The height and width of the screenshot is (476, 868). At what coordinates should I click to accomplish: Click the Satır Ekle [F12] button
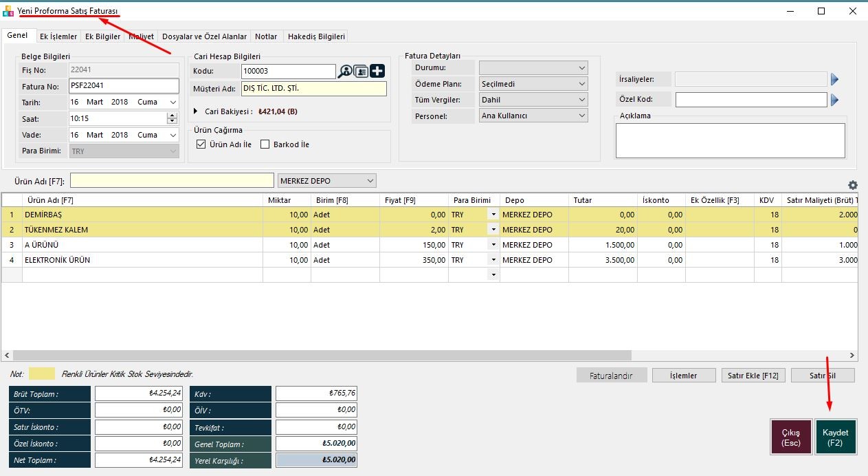coord(753,376)
